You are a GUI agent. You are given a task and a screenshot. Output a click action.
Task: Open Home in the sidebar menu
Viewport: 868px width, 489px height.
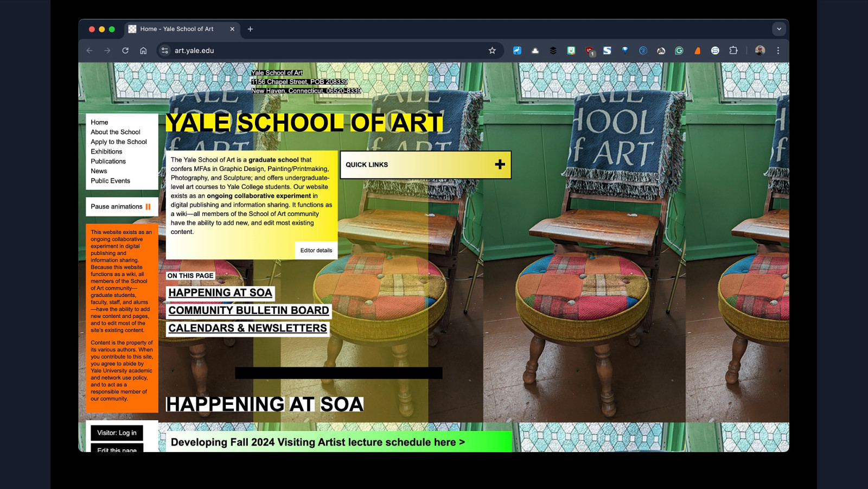(x=99, y=123)
